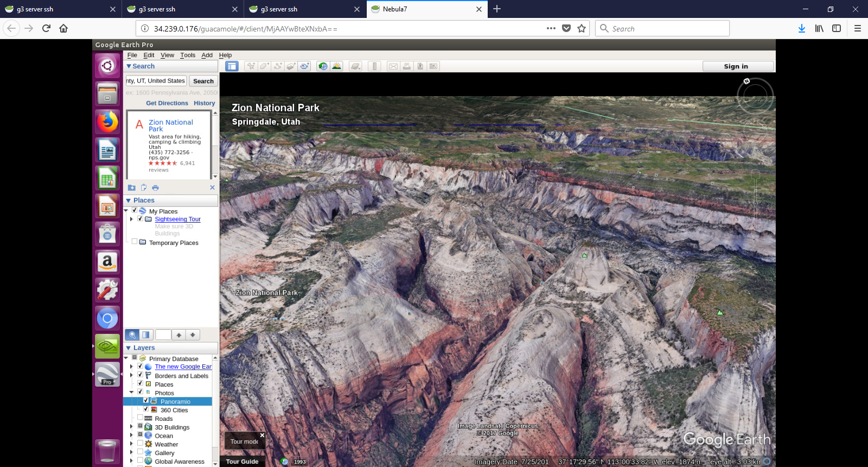This screenshot has height=467, width=868.
Task: Toggle sunlight across the landscape icon
Action: 337,66
